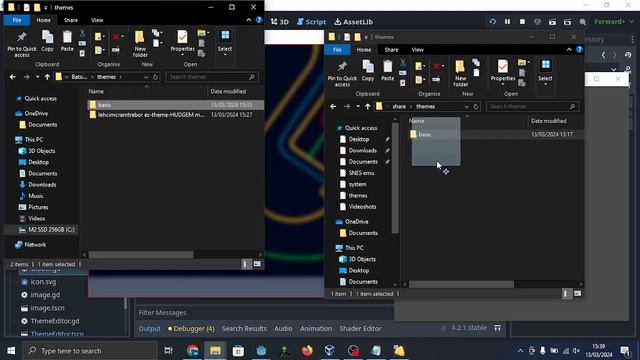Screen dimensions: 640x360
Task: Click Copy icon in right themes window
Action: tap(368, 70)
